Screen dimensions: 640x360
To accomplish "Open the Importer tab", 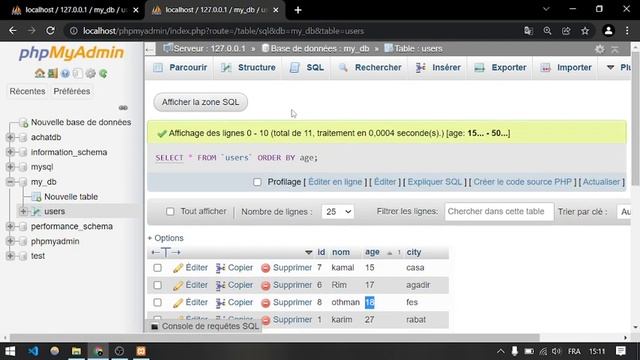I will (x=566, y=68).
